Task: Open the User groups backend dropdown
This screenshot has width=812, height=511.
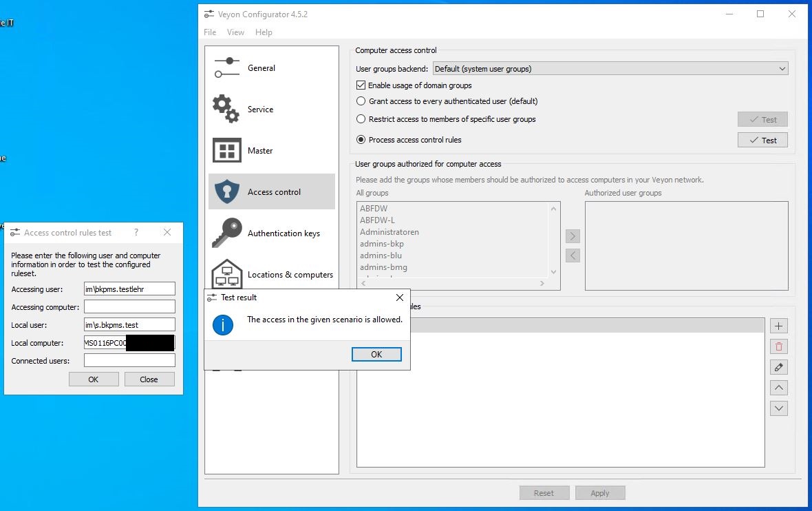Action: pos(610,68)
